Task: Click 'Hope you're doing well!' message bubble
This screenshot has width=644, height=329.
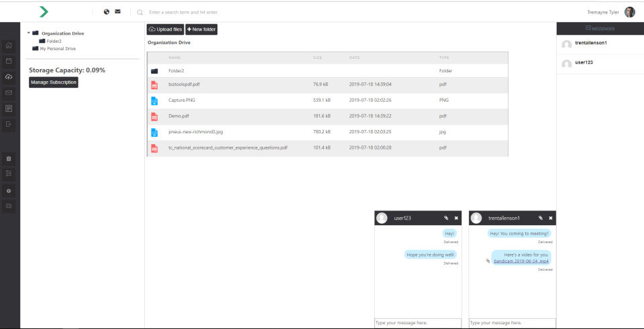Action: pyautogui.click(x=431, y=255)
